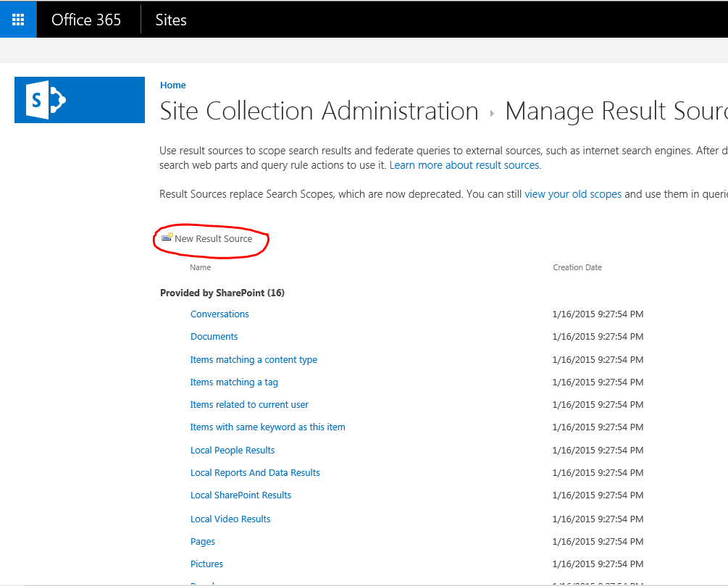Collapse the Provided by SharePoint (16) group
The width and height of the screenshot is (728, 586).
pyautogui.click(x=222, y=293)
